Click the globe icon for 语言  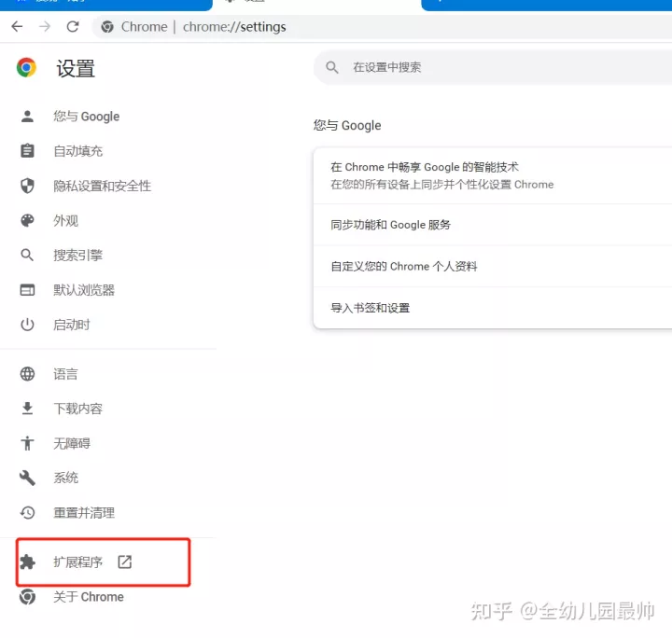tap(27, 374)
